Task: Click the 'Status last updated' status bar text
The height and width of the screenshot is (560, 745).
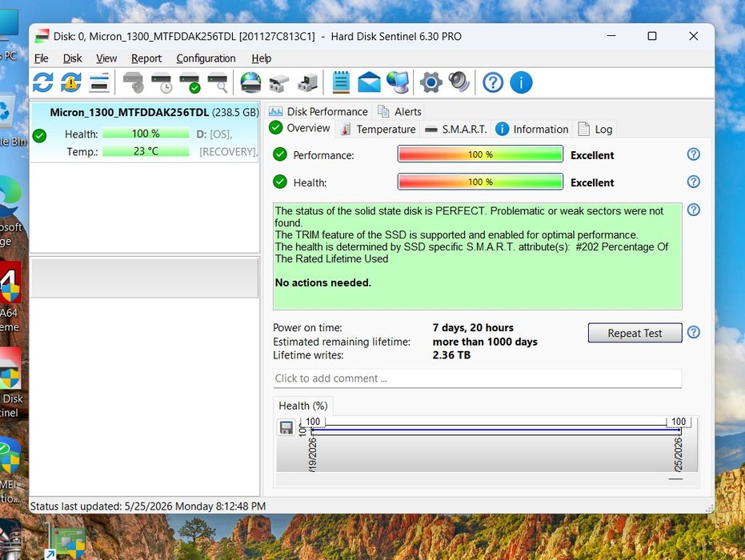Action: [148, 506]
